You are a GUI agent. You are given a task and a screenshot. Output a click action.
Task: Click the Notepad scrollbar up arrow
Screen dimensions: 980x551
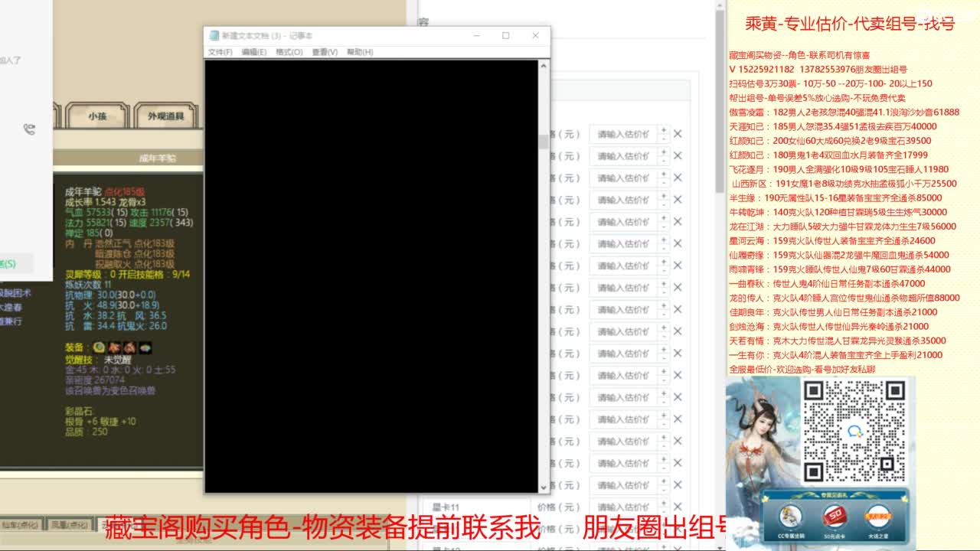(x=544, y=65)
